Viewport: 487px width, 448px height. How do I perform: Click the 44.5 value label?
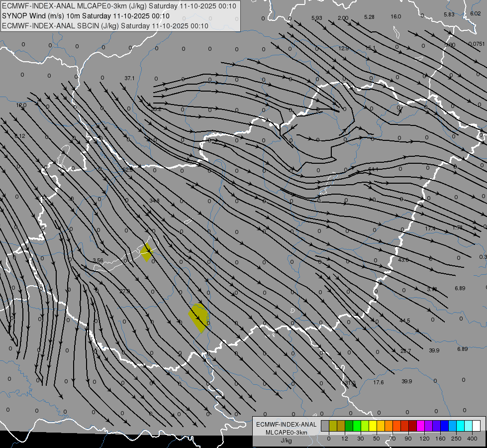tap(405, 321)
